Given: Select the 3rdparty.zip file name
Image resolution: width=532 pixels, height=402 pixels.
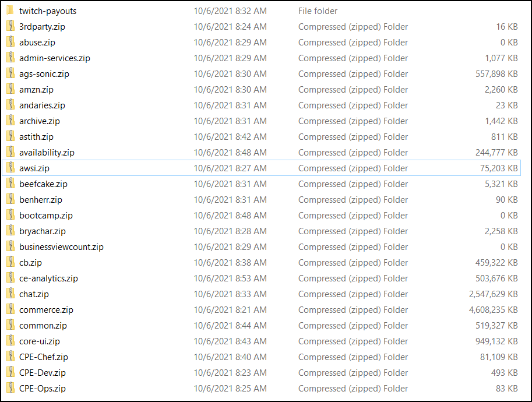Looking at the screenshot, I should click(x=42, y=27).
